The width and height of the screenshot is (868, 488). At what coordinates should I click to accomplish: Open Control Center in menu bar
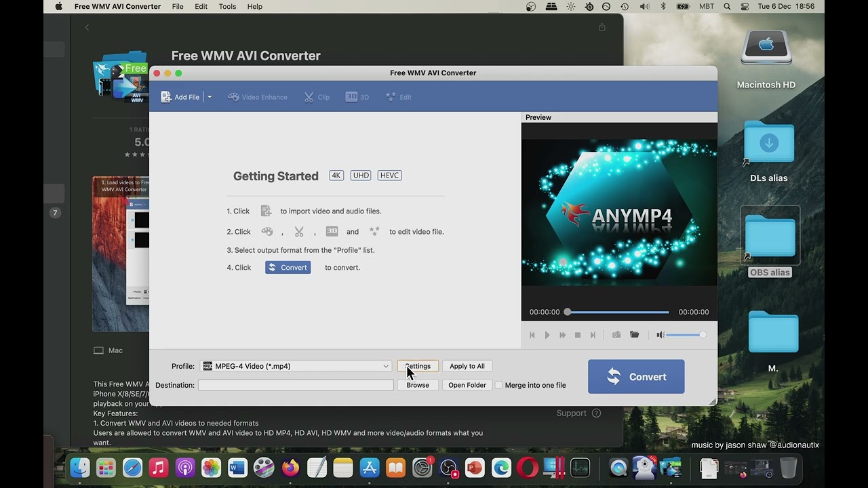[x=745, y=6]
